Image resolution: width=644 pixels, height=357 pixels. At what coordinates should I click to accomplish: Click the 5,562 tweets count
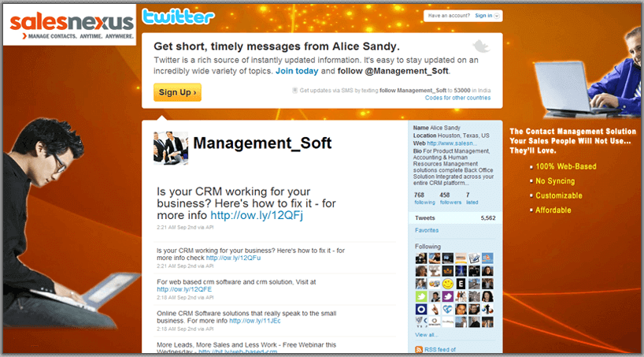tap(488, 218)
